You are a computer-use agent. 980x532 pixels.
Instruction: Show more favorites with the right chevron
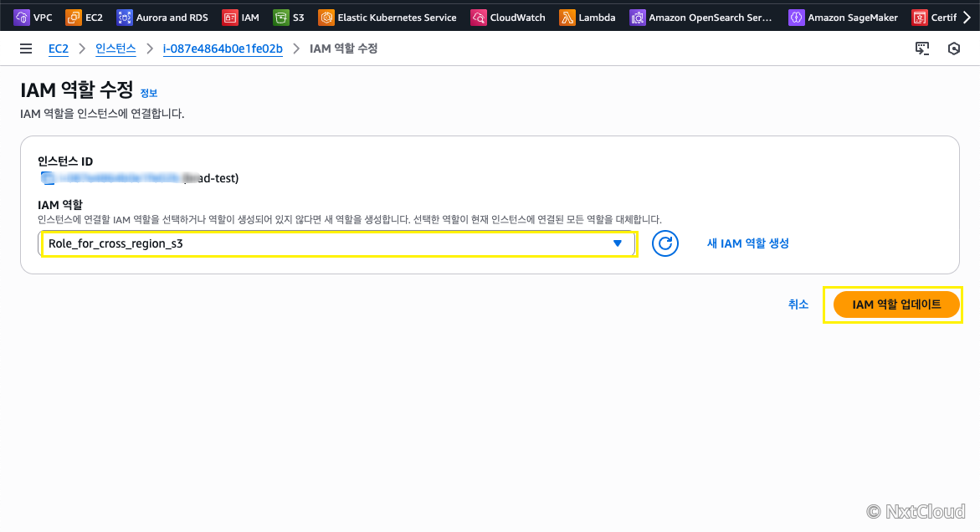[967, 18]
